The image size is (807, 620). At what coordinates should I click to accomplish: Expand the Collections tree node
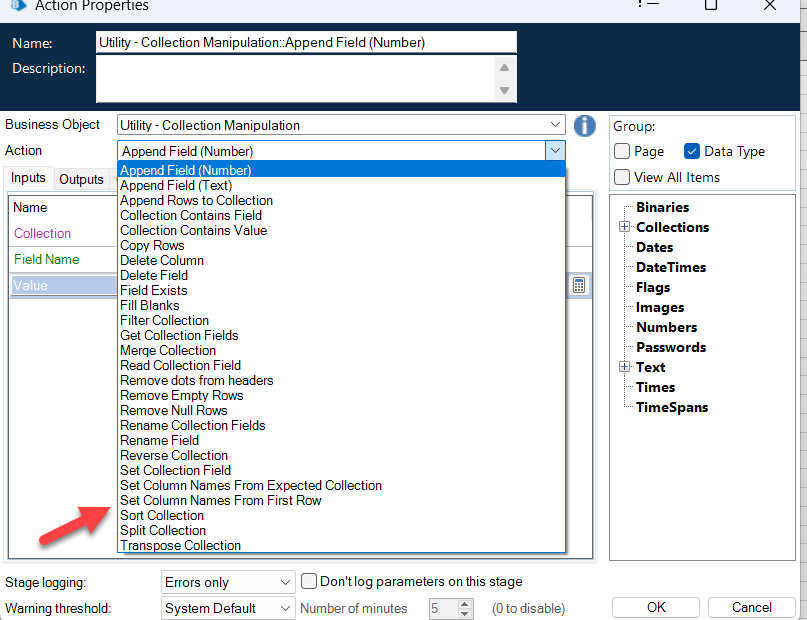click(624, 227)
